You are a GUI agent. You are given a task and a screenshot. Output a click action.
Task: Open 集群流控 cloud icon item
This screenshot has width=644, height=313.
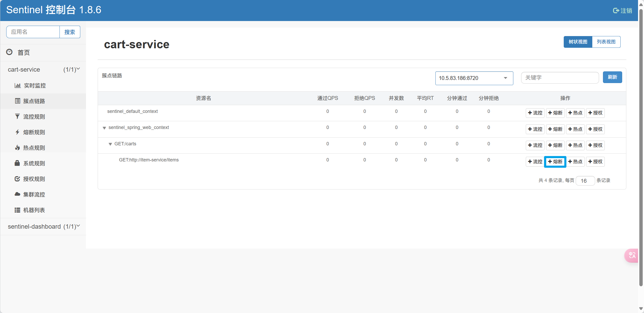[17, 194]
